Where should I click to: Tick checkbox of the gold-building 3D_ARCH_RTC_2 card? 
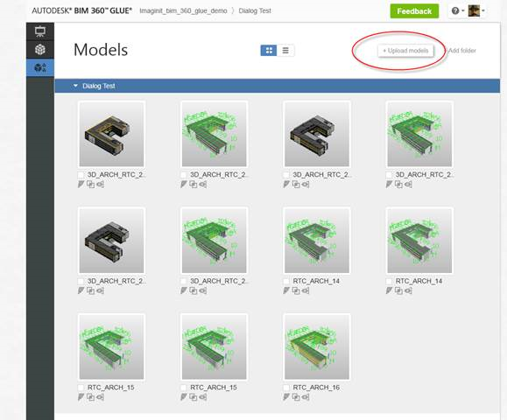pos(81,175)
